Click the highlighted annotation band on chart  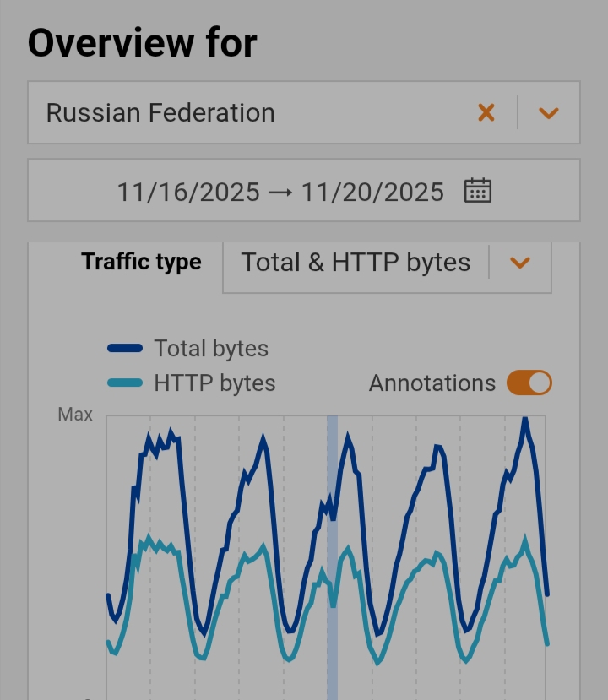pos(332,549)
